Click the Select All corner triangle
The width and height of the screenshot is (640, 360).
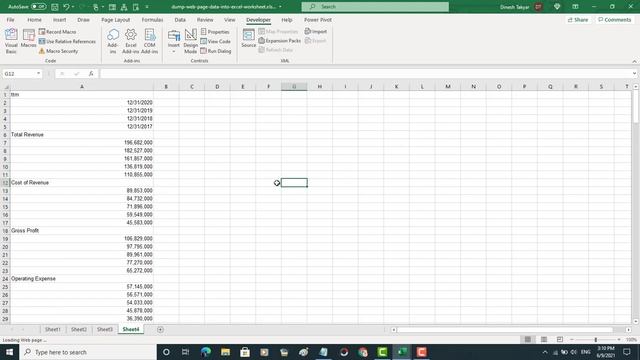pyautogui.click(x=5, y=86)
